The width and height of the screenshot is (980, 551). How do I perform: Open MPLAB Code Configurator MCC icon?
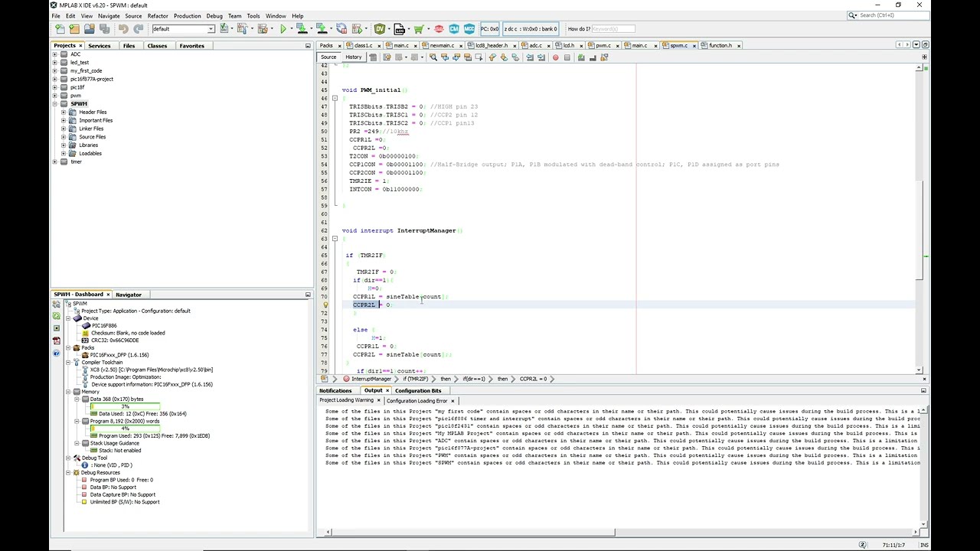[469, 29]
